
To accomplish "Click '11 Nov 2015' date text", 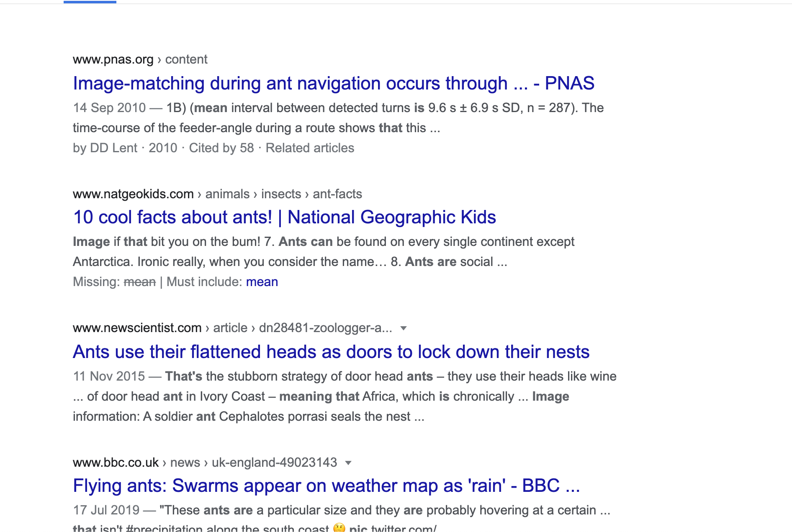I will (x=109, y=376).
